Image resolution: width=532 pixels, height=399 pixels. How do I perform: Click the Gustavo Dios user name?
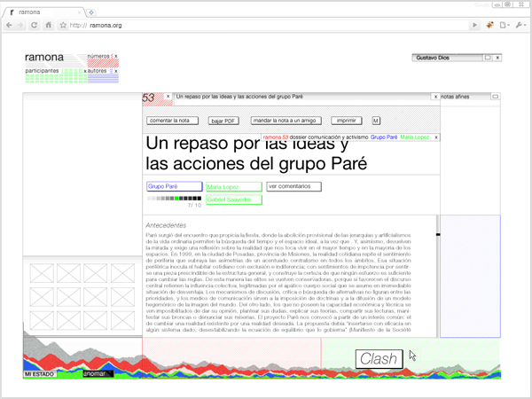pos(433,58)
